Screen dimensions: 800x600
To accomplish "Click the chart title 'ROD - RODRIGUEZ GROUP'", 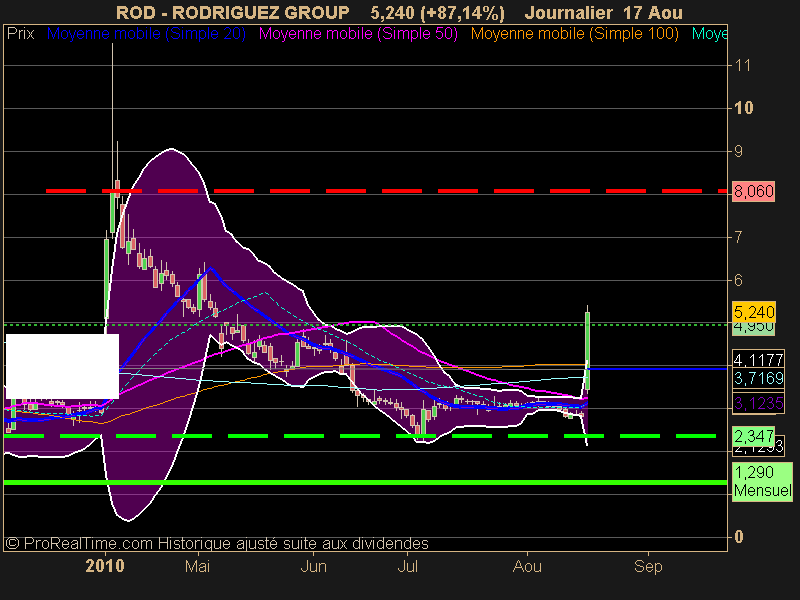I will [x=233, y=12].
